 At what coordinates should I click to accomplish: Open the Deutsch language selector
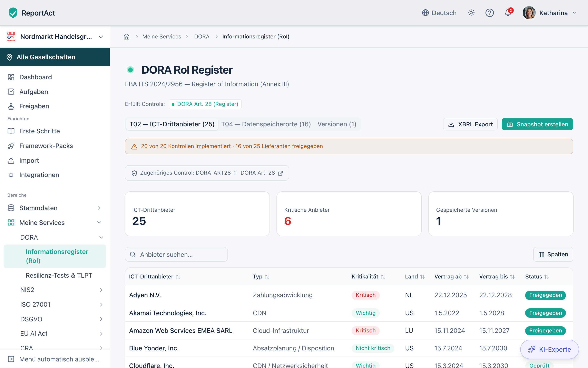(439, 13)
